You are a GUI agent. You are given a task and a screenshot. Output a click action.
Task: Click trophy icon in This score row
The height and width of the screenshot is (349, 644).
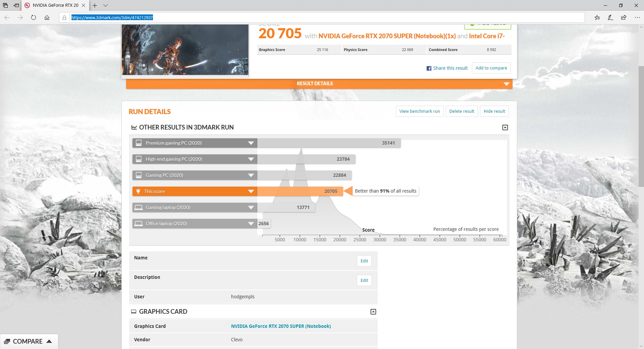point(138,191)
